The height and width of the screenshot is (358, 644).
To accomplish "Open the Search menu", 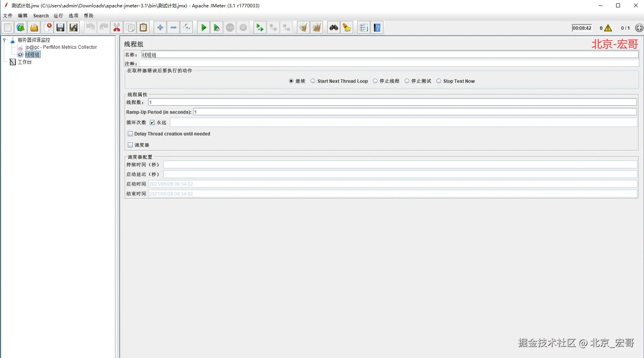I will point(41,16).
